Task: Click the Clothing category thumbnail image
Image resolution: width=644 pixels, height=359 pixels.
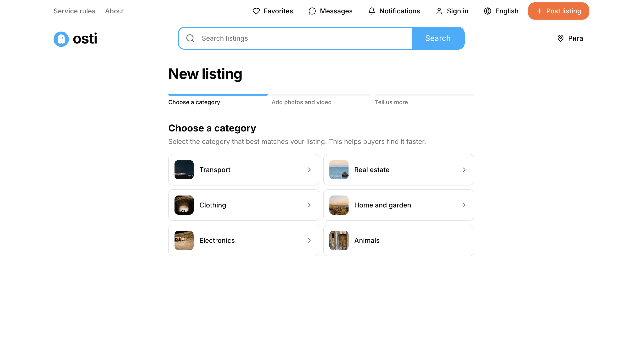Action: [184, 205]
